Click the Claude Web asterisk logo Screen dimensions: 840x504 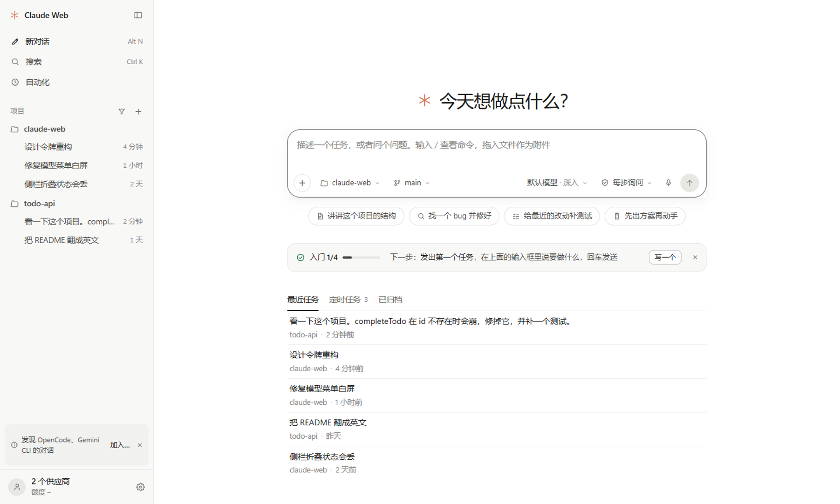[x=15, y=15]
